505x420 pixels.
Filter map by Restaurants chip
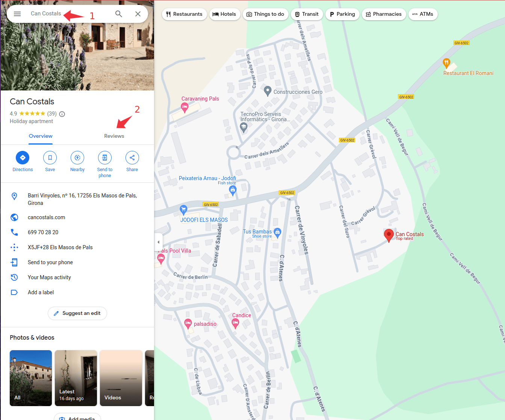[x=184, y=14]
